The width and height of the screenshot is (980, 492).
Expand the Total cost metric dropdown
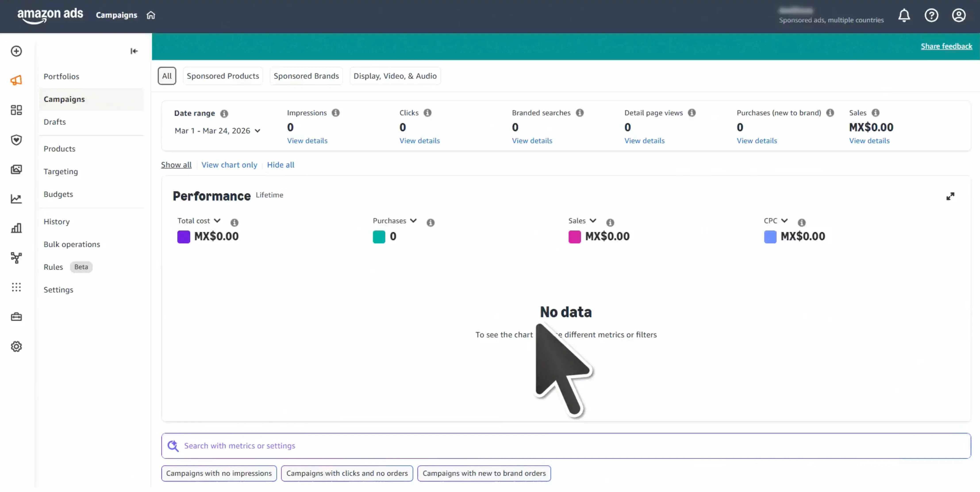[217, 221]
